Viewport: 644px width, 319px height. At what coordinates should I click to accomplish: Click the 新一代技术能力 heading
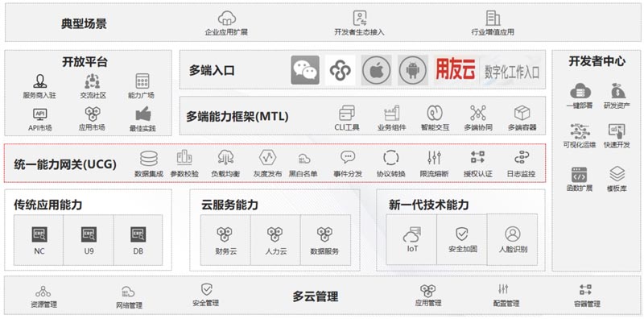click(428, 205)
